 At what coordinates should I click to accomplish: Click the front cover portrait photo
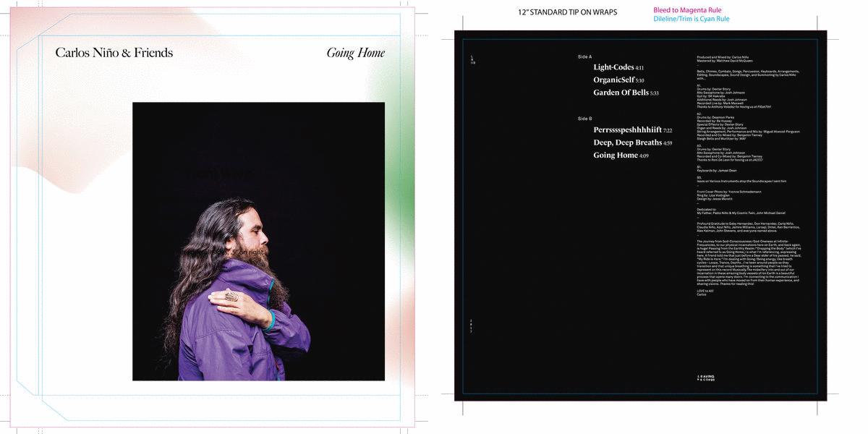click(258, 242)
